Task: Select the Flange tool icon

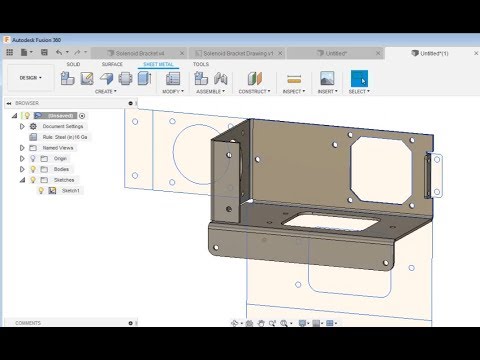Action: [106, 79]
